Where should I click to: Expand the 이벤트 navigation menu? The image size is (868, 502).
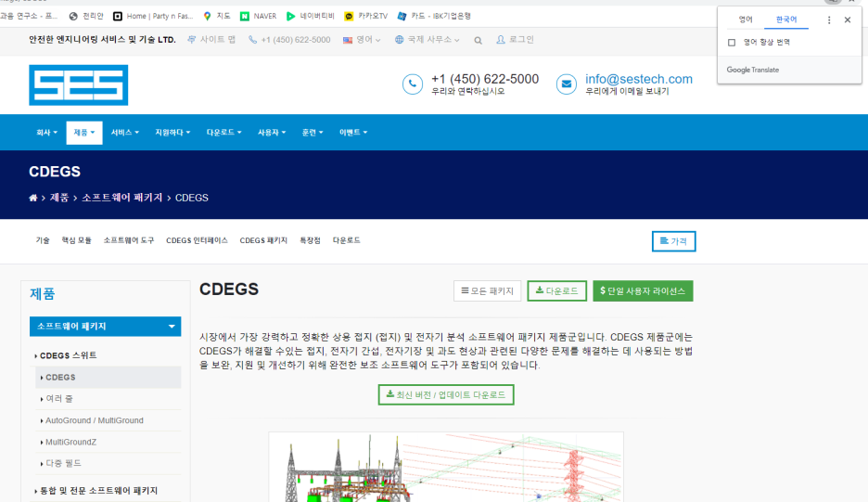coord(353,133)
